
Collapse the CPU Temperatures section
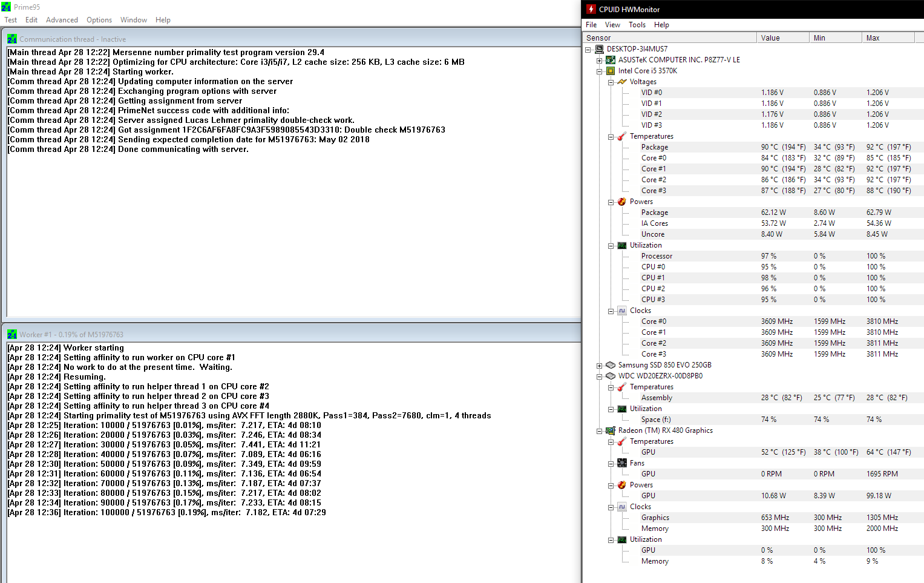[611, 136]
